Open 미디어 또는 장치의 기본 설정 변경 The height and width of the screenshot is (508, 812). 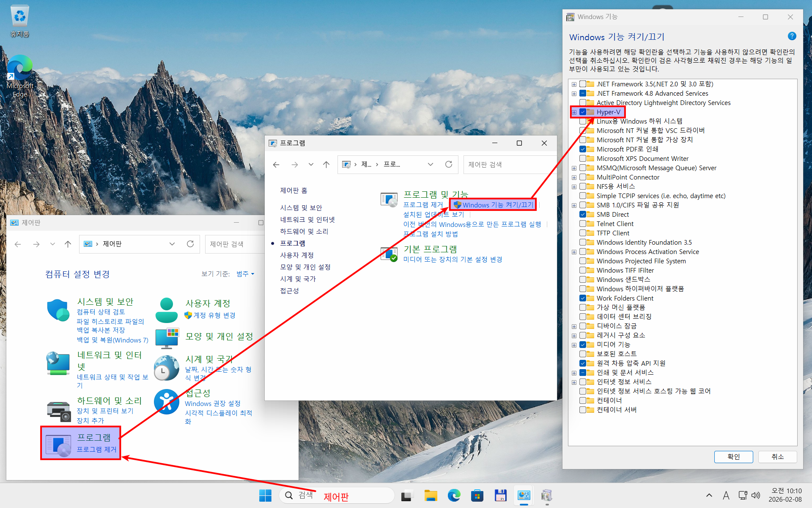click(x=453, y=259)
